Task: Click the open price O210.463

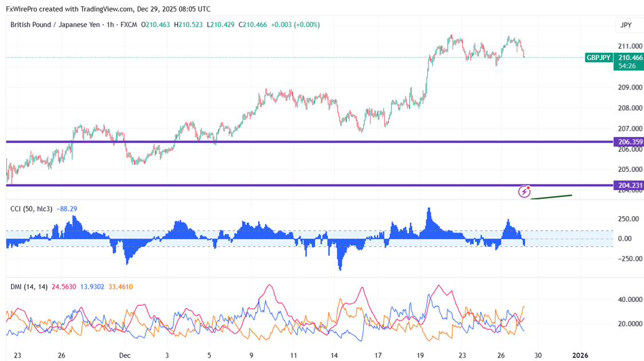Action: pyautogui.click(x=155, y=25)
